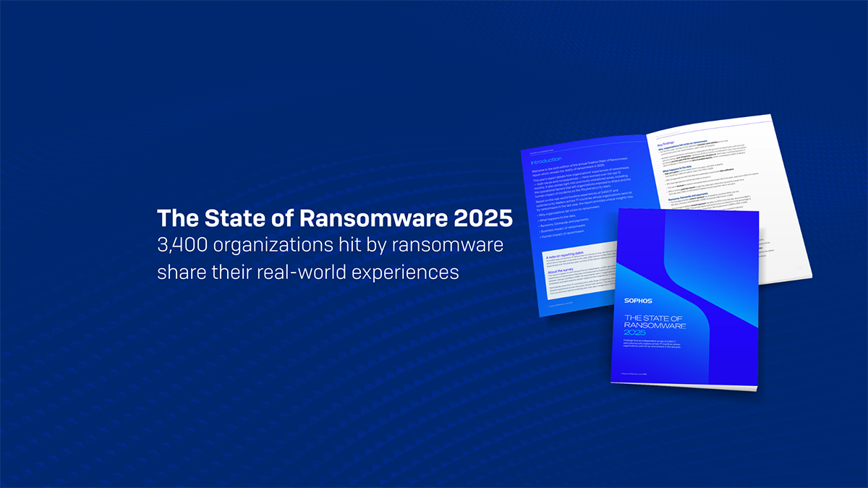Screen dimensions: 868x488
Task: Click the cover title 'THE STATE OF RANSOMWARE'
Action: [655, 321]
